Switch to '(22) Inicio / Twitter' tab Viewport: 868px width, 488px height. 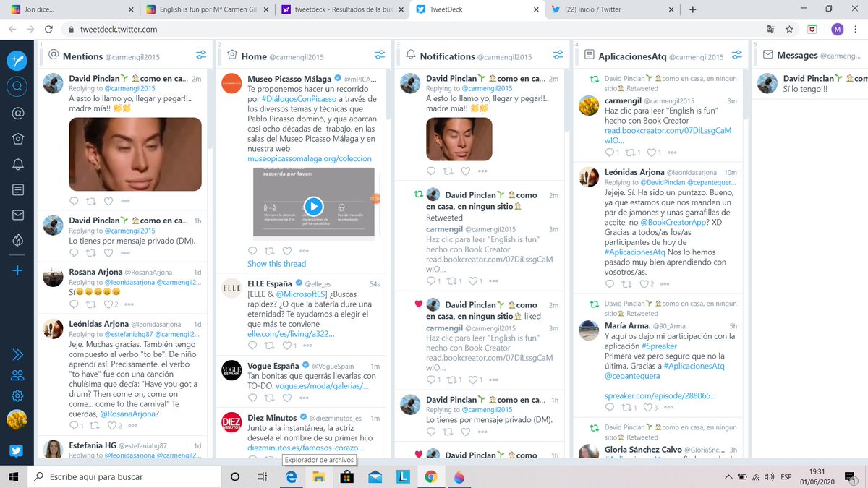(611, 9)
